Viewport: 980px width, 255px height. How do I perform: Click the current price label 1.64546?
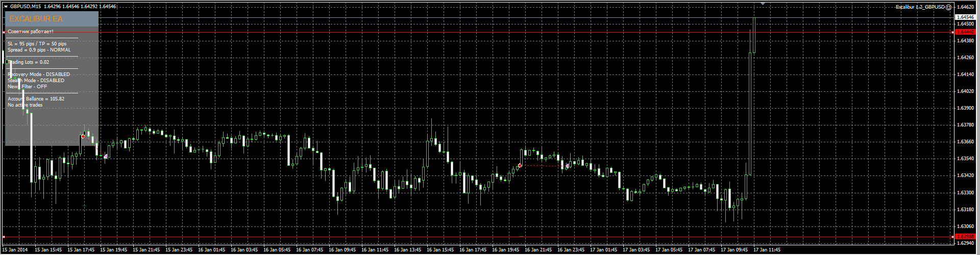click(x=965, y=17)
